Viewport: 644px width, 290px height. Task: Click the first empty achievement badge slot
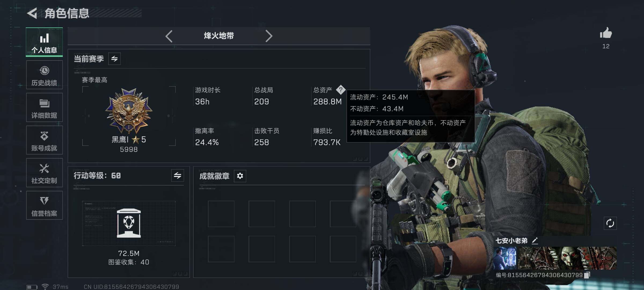(221, 214)
